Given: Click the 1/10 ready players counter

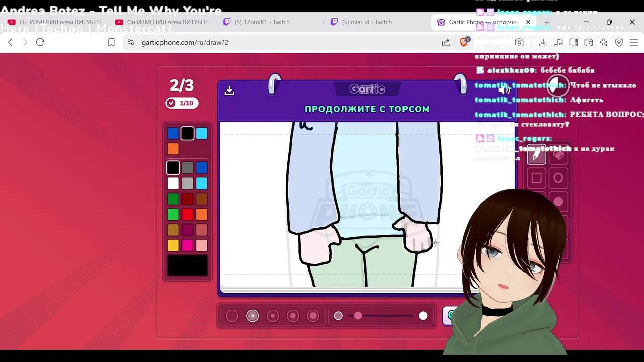Looking at the screenshot, I should pyautogui.click(x=182, y=103).
